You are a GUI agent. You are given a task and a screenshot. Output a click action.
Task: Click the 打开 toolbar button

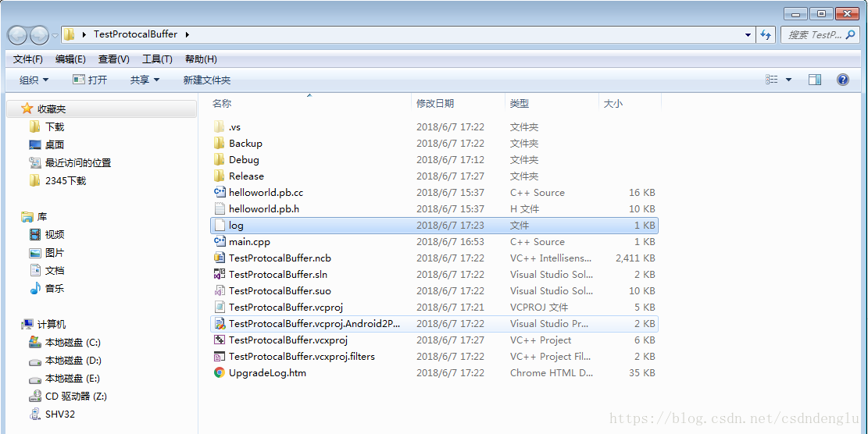tap(90, 80)
